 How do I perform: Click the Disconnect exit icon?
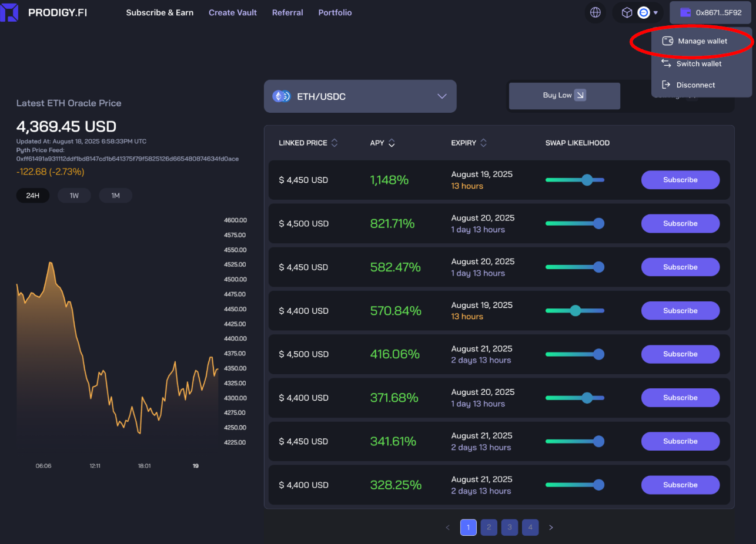pyautogui.click(x=665, y=85)
